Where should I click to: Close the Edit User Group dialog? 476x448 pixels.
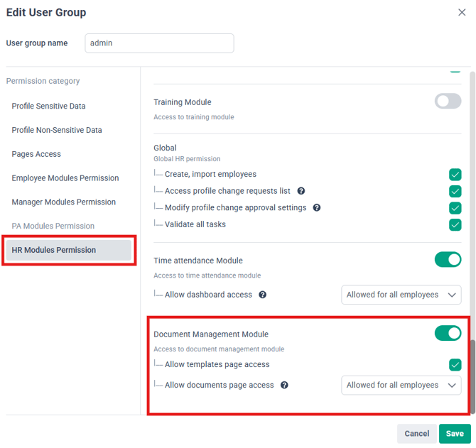tap(462, 13)
